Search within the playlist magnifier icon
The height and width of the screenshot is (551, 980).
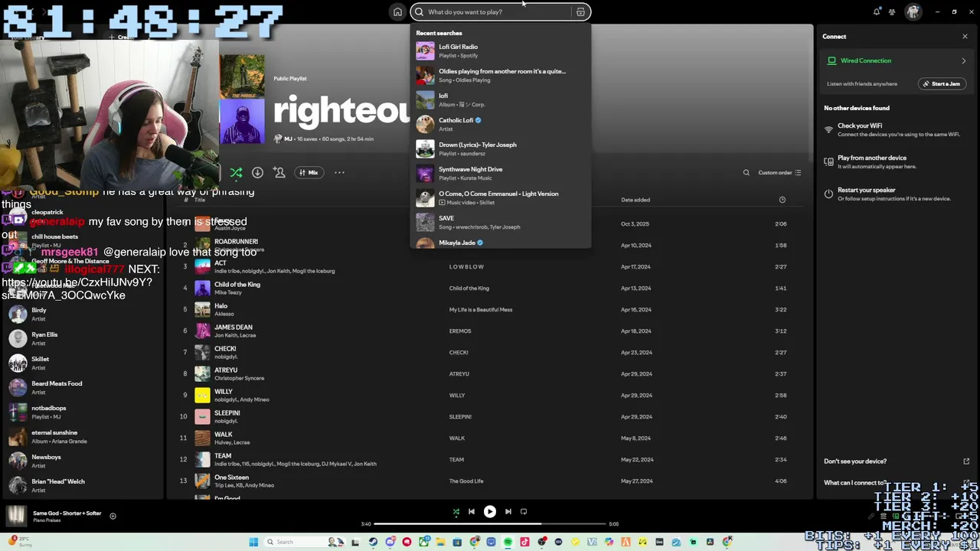(746, 172)
